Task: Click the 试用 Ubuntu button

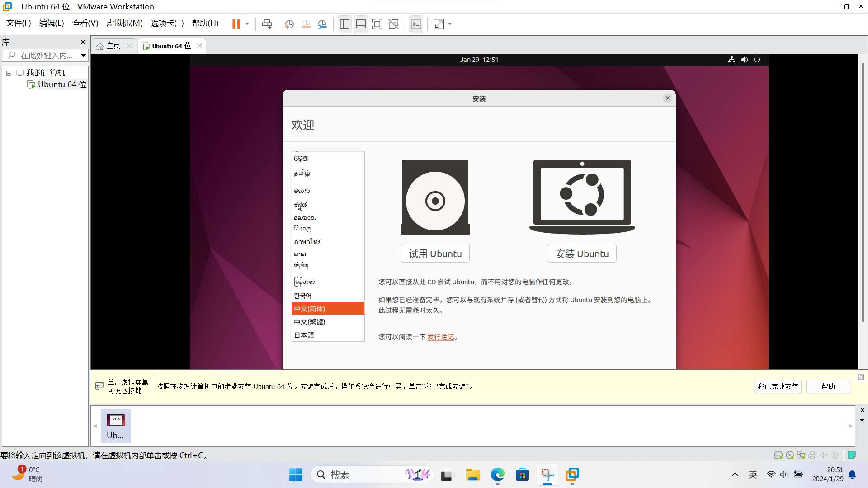Action: click(435, 253)
